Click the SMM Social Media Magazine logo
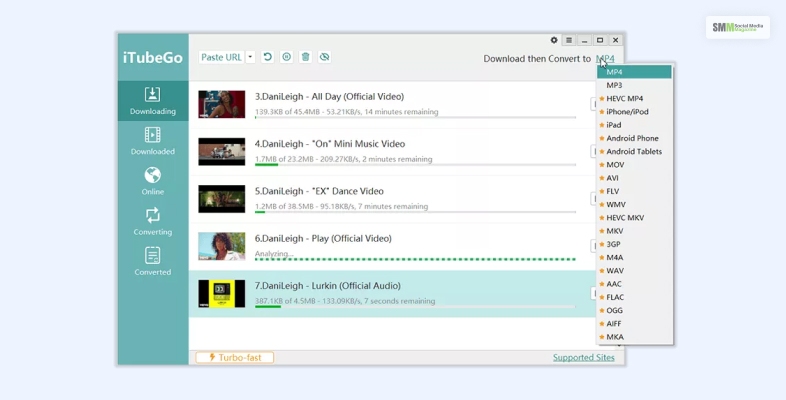 (x=738, y=27)
